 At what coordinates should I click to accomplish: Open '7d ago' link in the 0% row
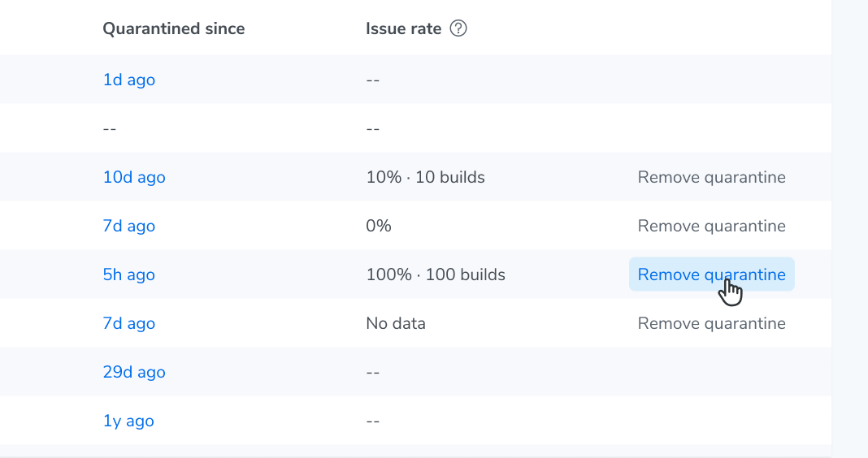129,226
